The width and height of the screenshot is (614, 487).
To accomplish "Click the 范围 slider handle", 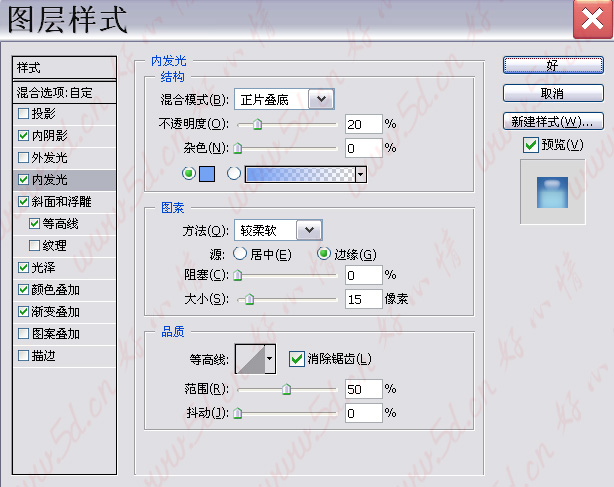I will point(287,389).
